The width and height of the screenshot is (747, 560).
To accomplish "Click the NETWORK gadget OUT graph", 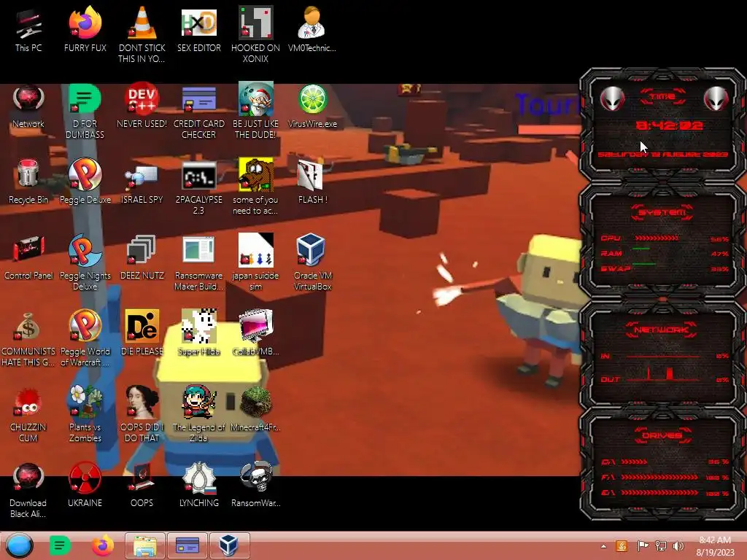I will pos(663,374).
